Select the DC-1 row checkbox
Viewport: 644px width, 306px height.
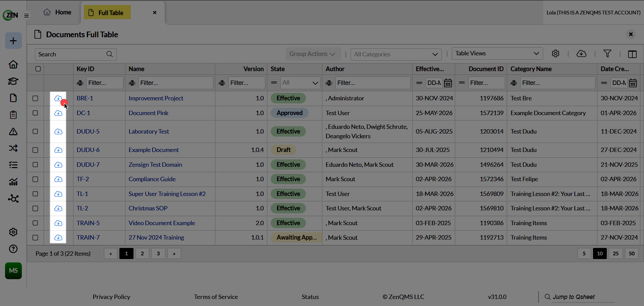(35, 113)
